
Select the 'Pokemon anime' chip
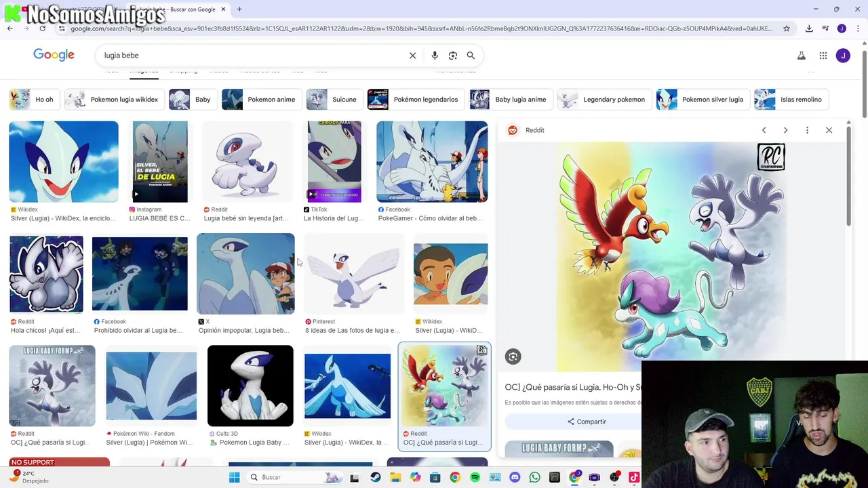[x=261, y=100]
